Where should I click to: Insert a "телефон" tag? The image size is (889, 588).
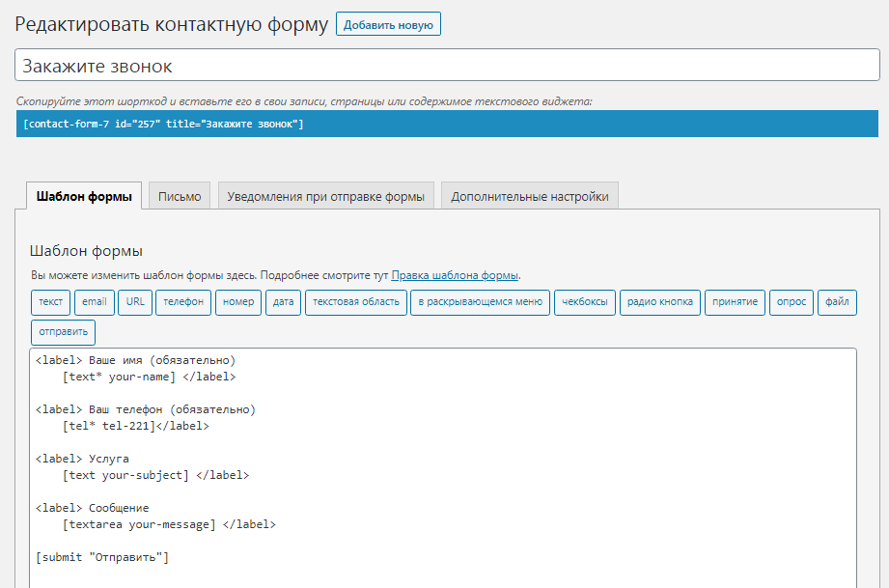coord(183,302)
